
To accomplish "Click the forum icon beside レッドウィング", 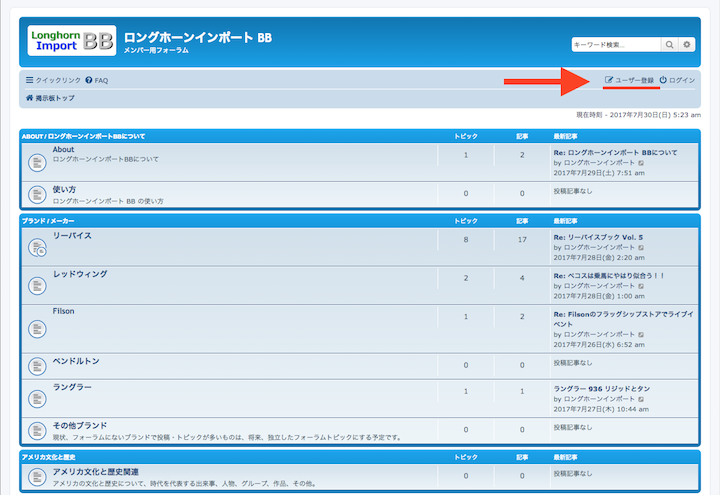I will [x=37, y=286].
